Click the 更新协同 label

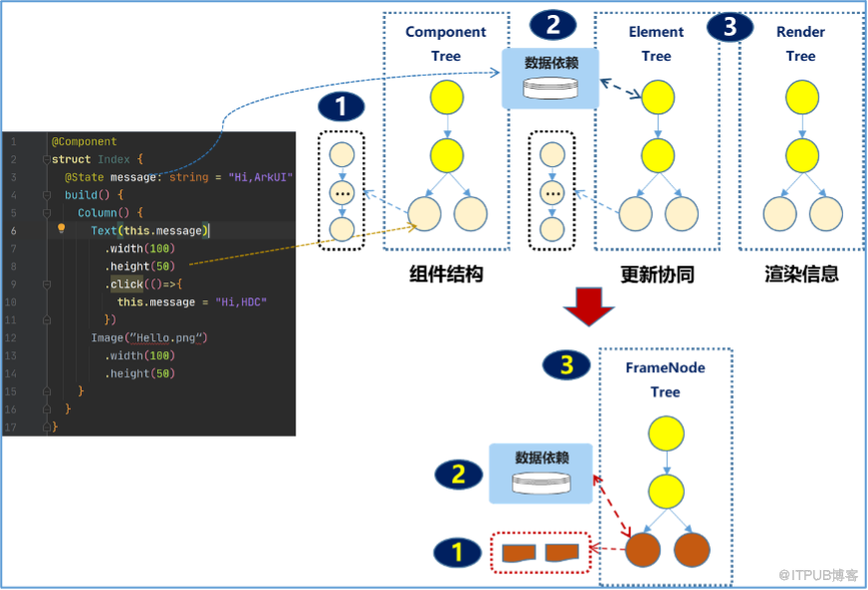point(657,275)
